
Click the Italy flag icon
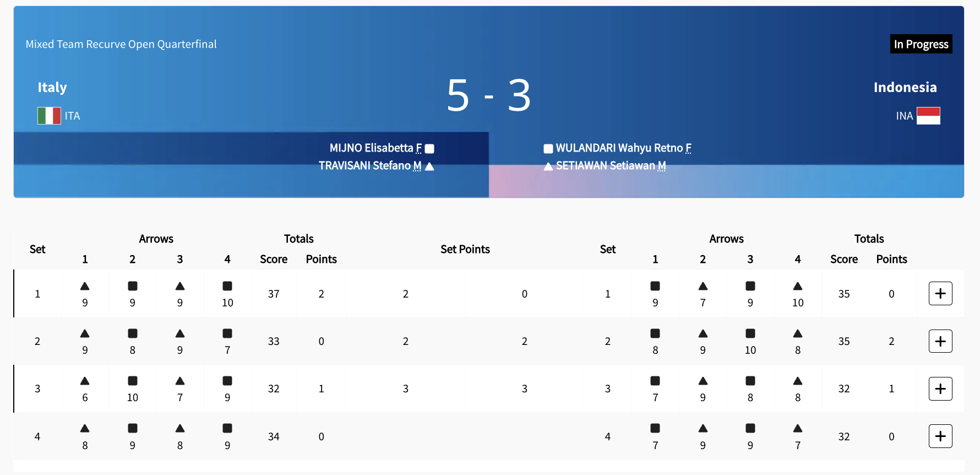click(x=49, y=116)
